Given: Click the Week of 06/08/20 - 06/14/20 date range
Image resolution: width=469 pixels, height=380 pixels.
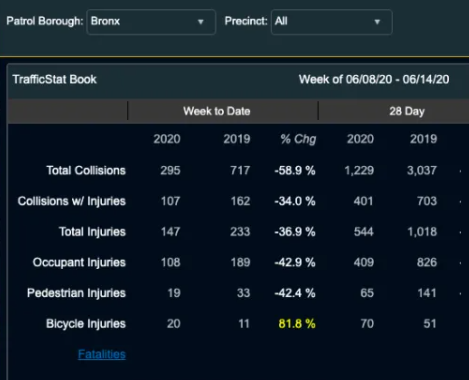Looking at the screenshot, I should (x=374, y=79).
